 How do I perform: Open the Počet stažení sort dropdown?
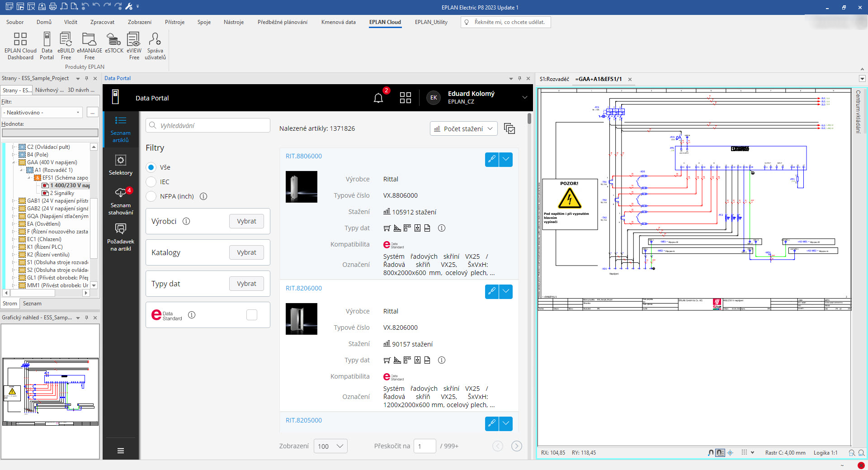click(x=463, y=129)
